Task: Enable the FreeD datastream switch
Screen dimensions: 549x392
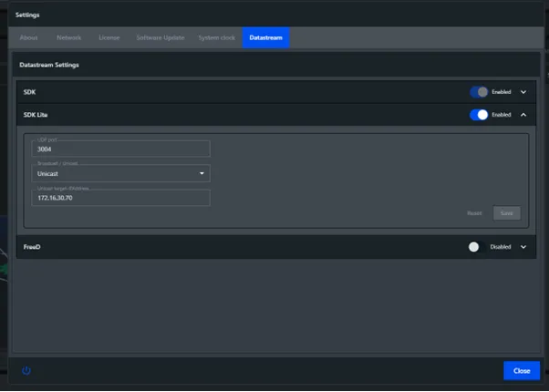Action: click(x=477, y=247)
